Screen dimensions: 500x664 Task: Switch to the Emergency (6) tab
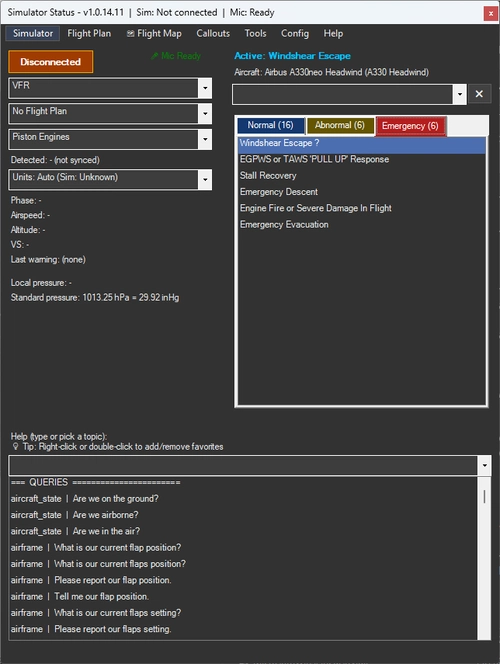pyautogui.click(x=410, y=126)
